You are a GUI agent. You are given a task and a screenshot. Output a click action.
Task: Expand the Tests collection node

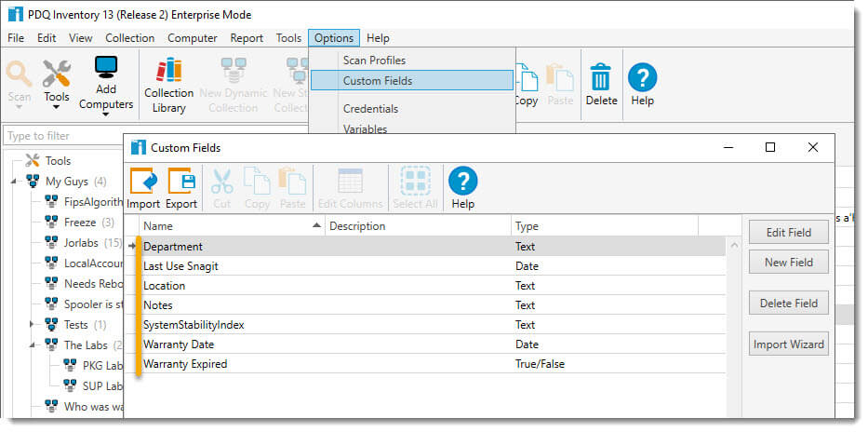point(32,324)
